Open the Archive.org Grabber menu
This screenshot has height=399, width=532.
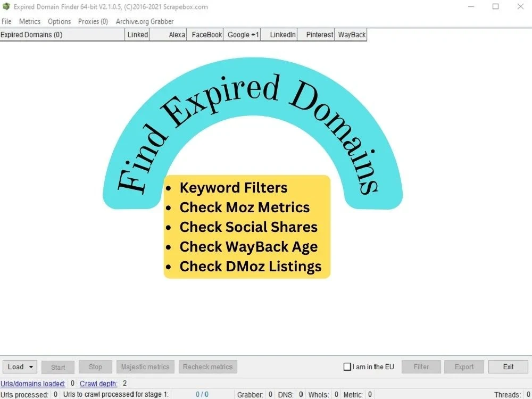click(x=145, y=21)
